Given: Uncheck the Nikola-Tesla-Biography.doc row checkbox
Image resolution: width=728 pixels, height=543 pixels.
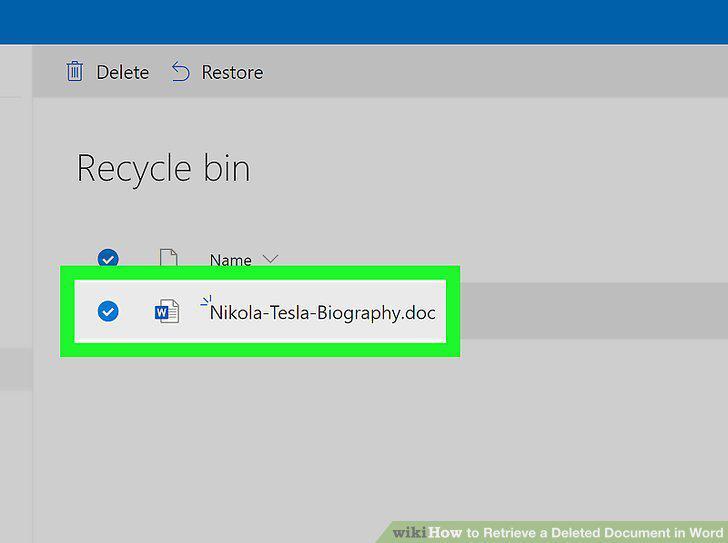Looking at the screenshot, I should 108,311.
